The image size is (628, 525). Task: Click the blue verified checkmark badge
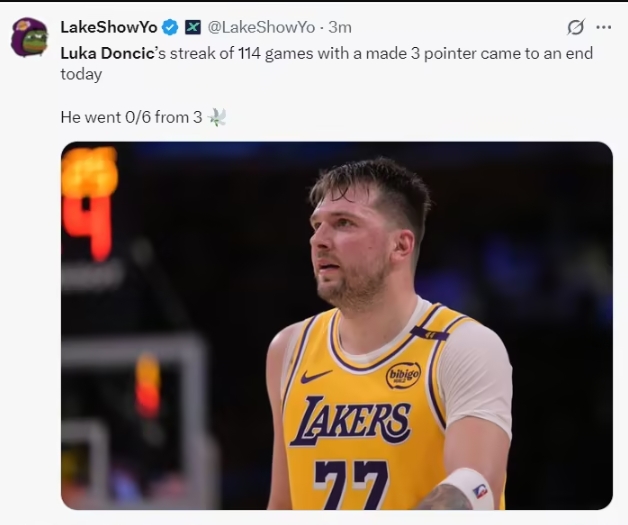tap(171, 27)
